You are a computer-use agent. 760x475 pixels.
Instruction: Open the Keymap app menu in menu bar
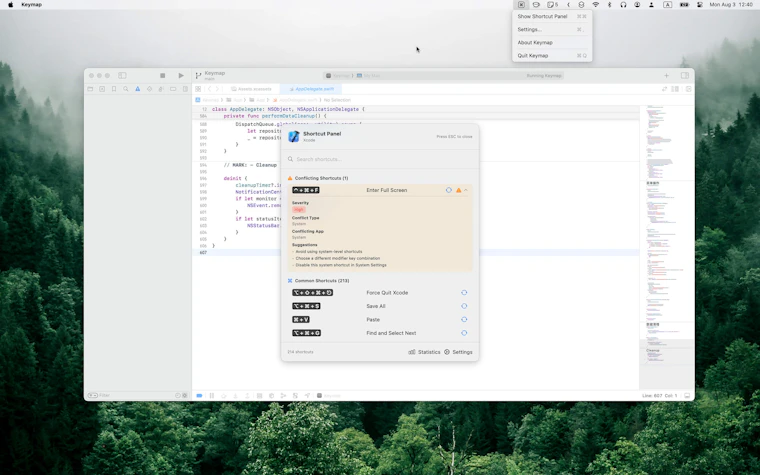tap(32, 4)
